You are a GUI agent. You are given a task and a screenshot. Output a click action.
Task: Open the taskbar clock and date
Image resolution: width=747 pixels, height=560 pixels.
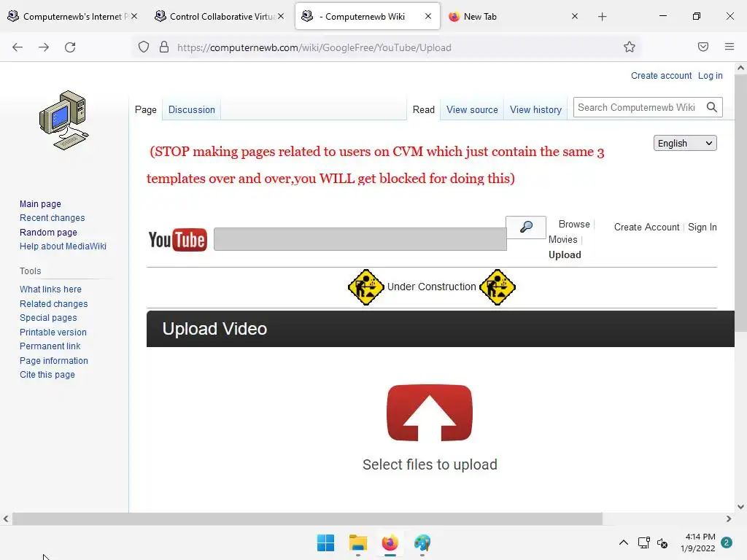697,542
